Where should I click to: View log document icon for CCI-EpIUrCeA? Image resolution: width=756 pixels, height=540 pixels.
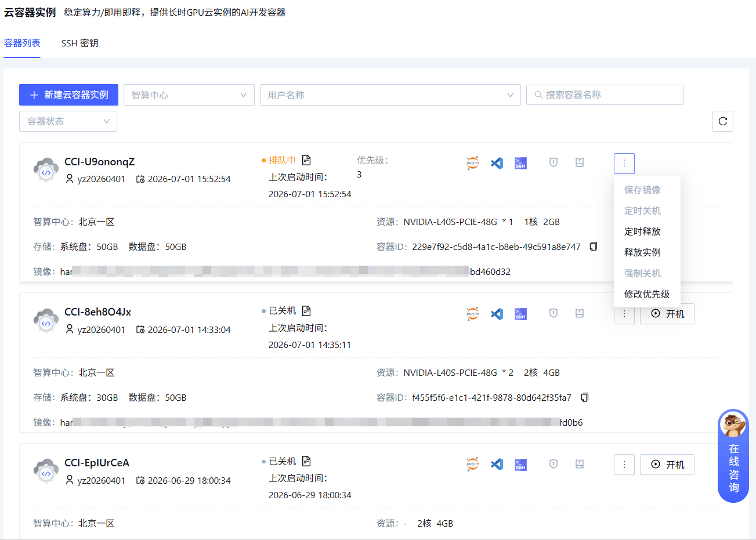306,461
